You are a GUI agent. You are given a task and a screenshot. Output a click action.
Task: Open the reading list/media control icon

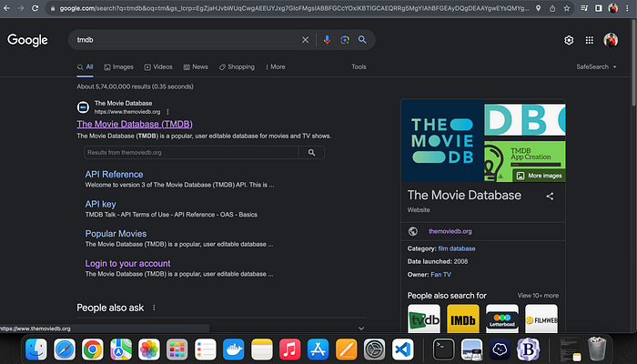point(584,8)
